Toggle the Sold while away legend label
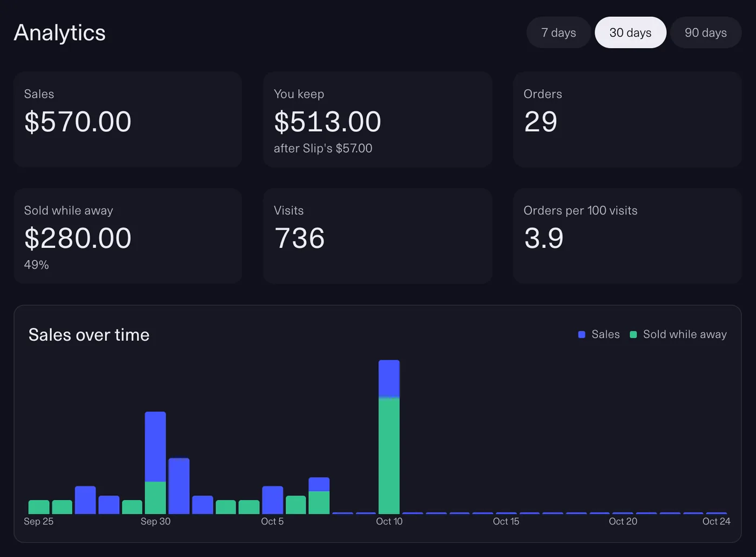756x557 pixels. (x=685, y=334)
